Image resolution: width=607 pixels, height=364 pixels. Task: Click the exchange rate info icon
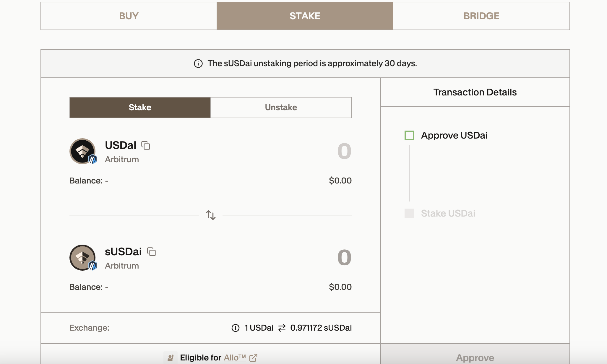coord(236,328)
